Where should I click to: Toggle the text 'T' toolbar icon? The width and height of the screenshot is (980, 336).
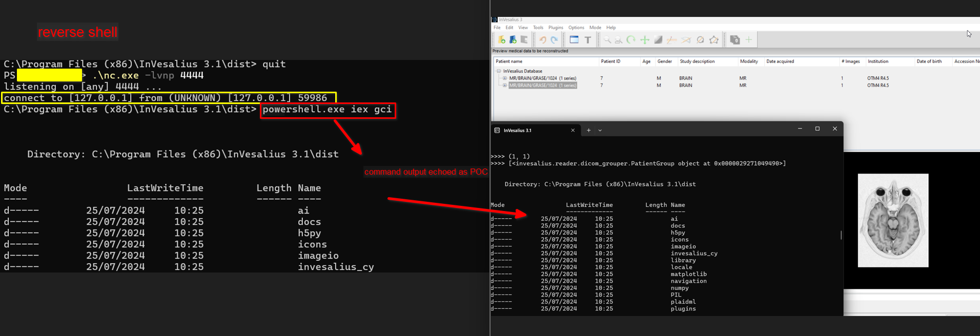point(588,40)
